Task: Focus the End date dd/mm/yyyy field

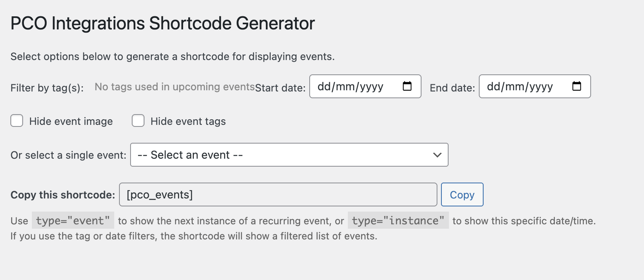Action: point(535,86)
